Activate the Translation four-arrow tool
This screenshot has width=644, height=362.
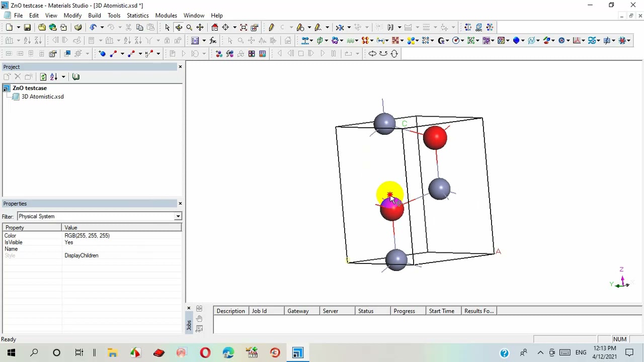click(x=200, y=27)
